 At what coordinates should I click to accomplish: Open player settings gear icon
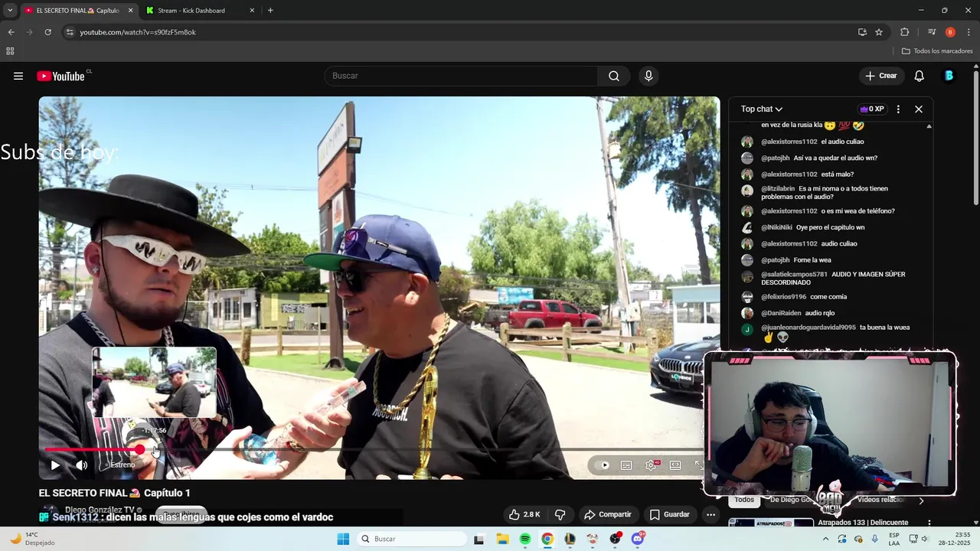click(x=651, y=465)
